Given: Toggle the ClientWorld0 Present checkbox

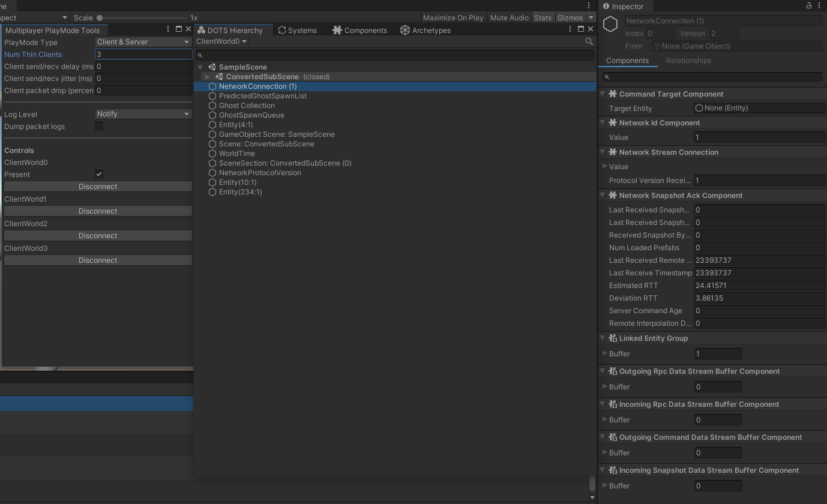Looking at the screenshot, I should coord(99,174).
